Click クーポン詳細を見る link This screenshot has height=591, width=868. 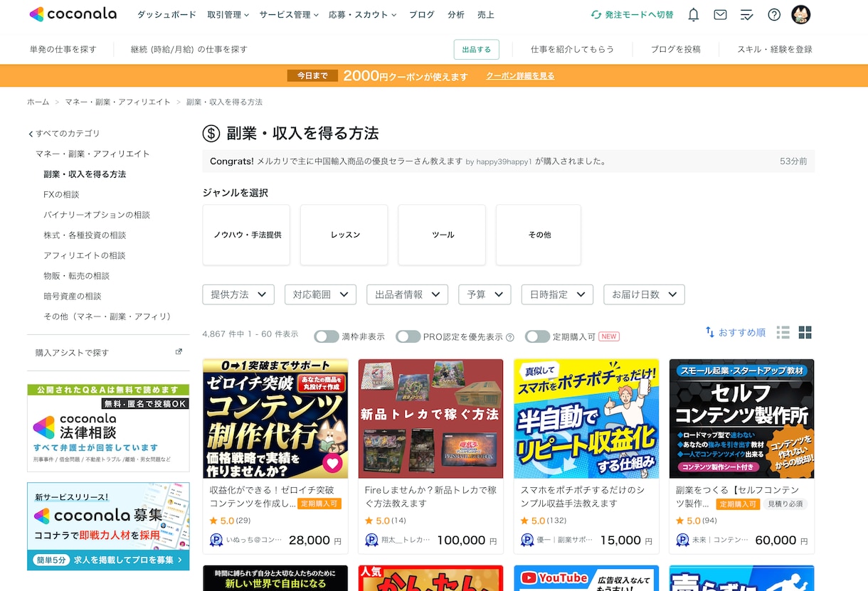(x=520, y=75)
